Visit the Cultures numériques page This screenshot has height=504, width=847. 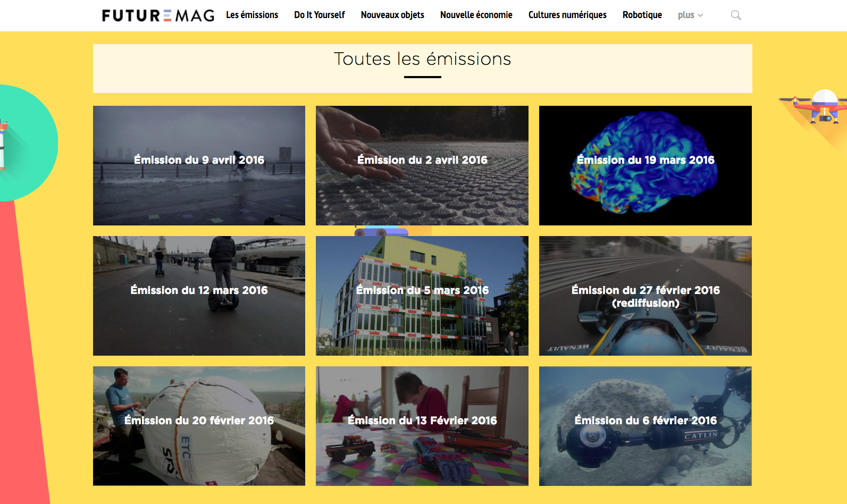click(567, 15)
